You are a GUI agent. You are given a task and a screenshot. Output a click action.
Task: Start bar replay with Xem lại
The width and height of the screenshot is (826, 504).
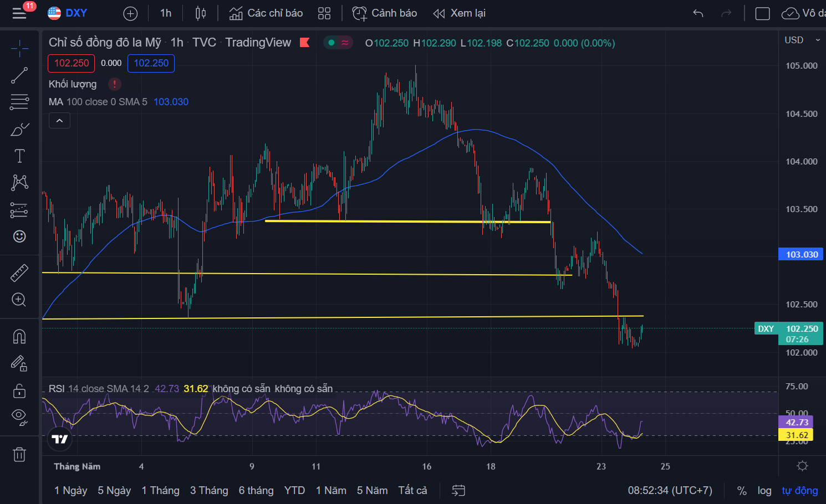[459, 13]
